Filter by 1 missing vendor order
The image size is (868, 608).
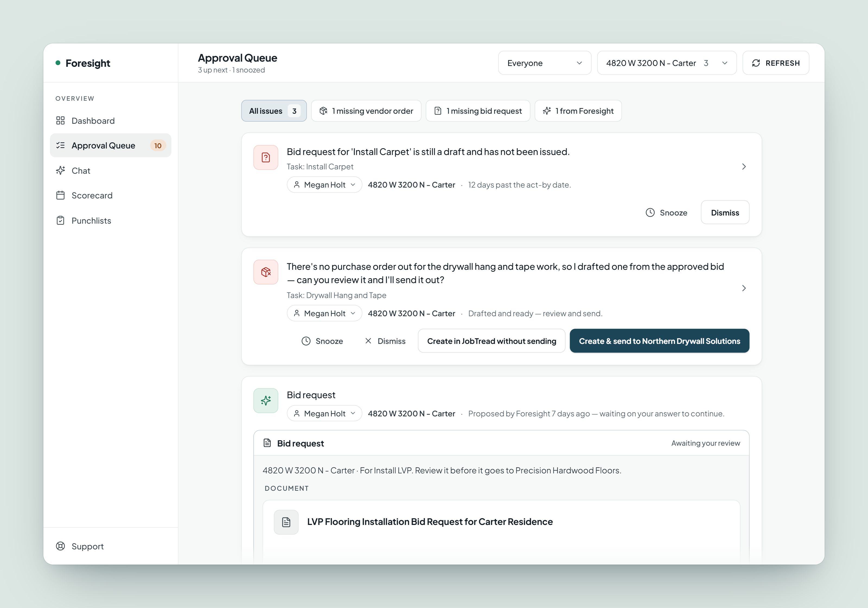pyautogui.click(x=366, y=111)
